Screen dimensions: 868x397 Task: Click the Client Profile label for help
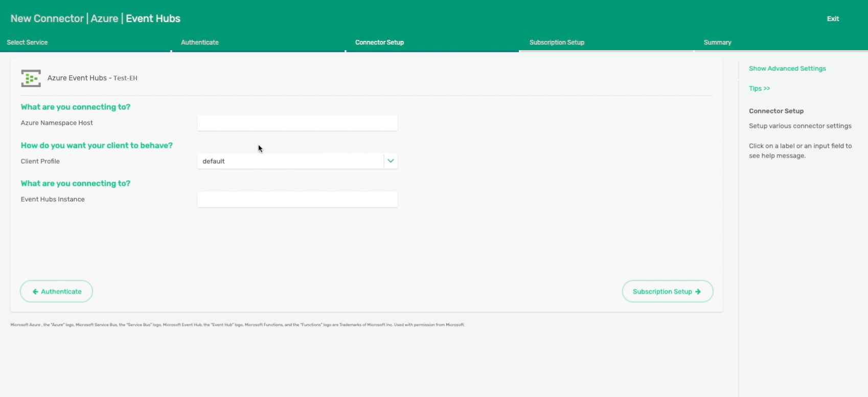click(40, 161)
